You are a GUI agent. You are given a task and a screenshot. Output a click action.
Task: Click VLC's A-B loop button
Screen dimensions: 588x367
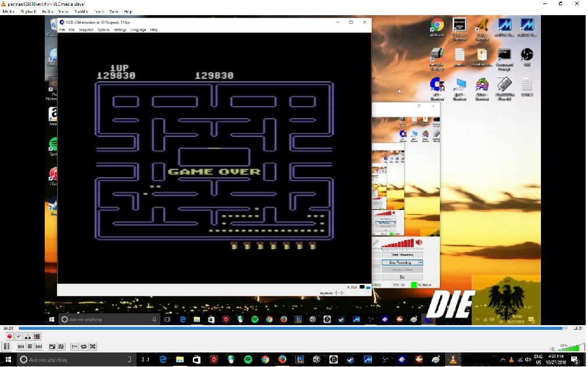pyautogui.click(x=28, y=336)
